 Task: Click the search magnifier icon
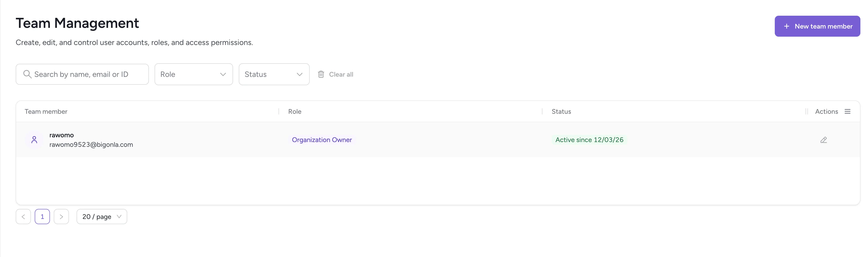click(27, 74)
